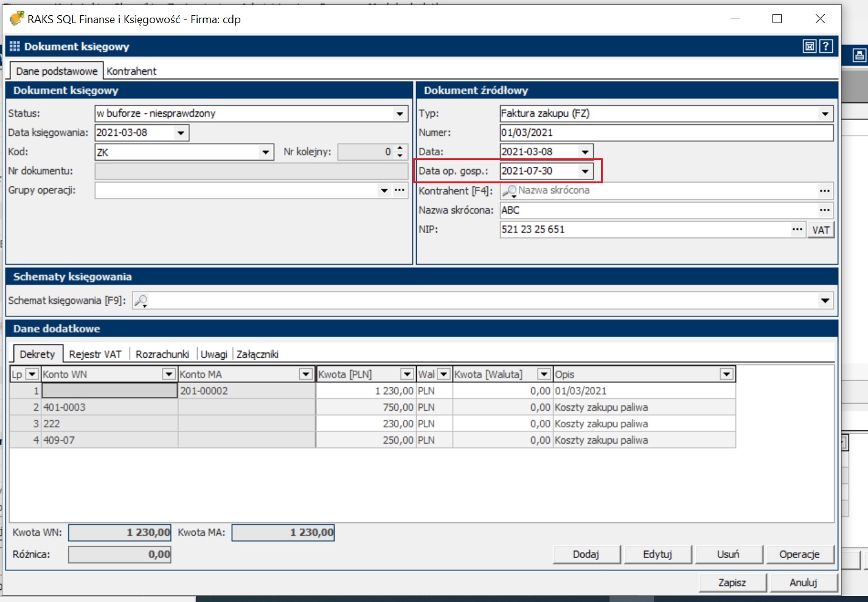Click the magnifier icon in Kontrahent field
This screenshot has width=868, height=602.
tap(509, 191)
